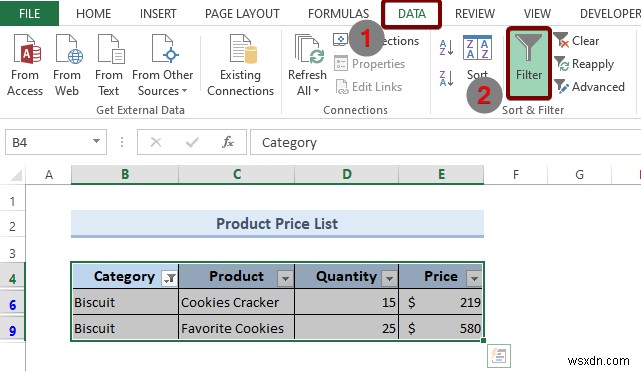Select row 9 header
This screenshot has width=641, height=371.
pos(13,330)
